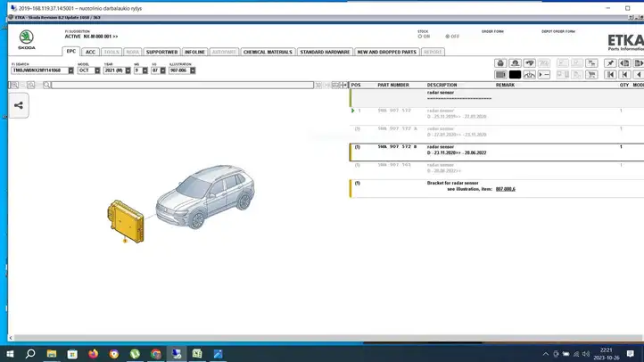
Task: Go to the previous group with the bar-arrow icon
Action: pyautogui.click(x=624, y=75)
